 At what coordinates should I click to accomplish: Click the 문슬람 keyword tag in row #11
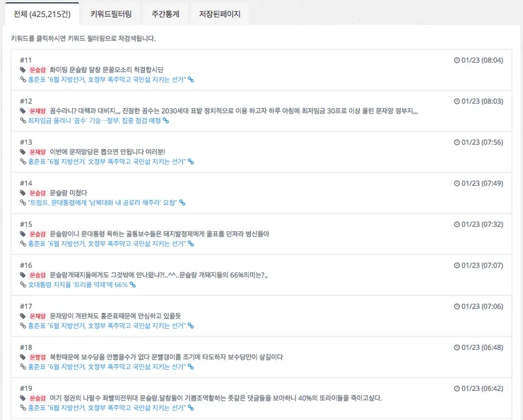37,70
